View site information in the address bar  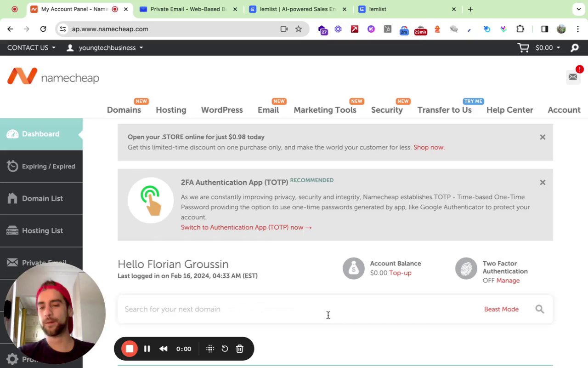coord(63,29)
